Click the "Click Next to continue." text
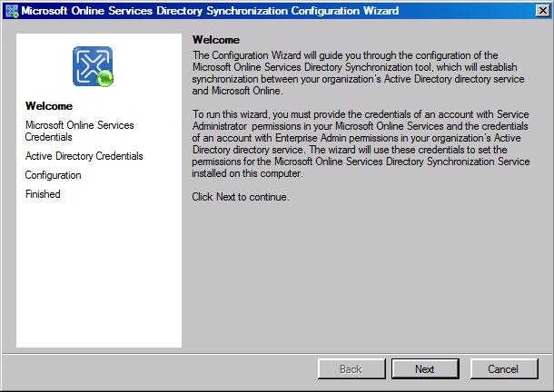The width and height of the screenshot is (554, 392). [x=241, y=197]
